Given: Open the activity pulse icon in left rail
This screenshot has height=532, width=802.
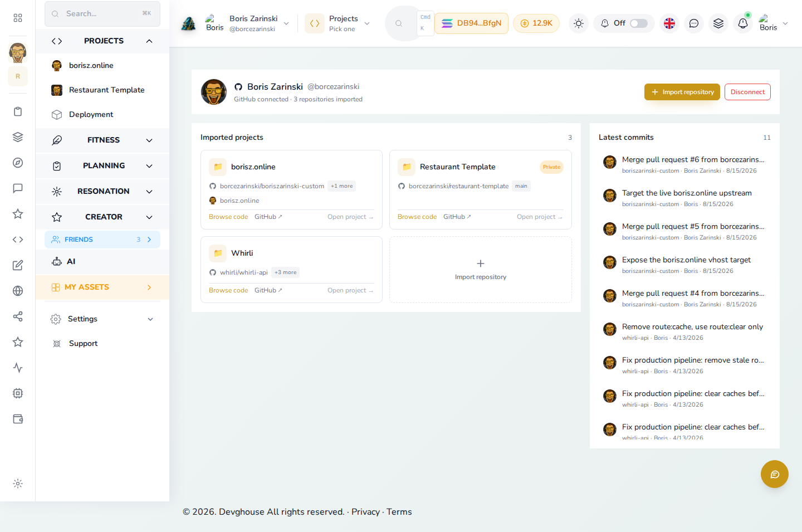Looking at the screenshot, I should (x=18, y=368).
